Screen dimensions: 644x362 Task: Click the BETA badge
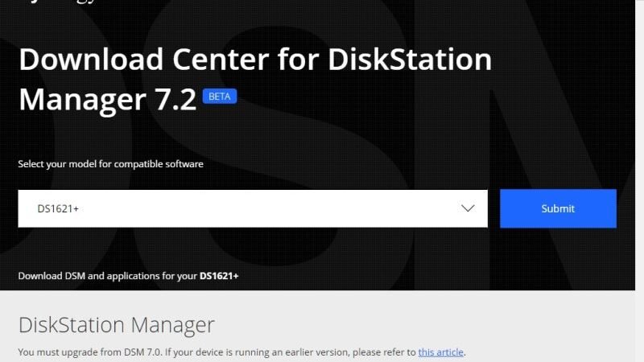[220, 97]
